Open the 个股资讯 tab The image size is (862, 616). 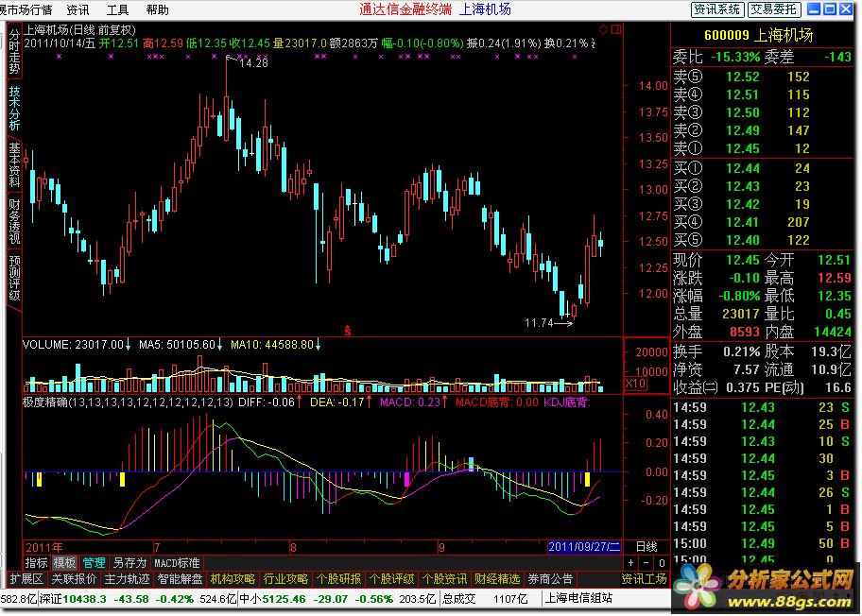pyautogui.click(x=444, y=579)
